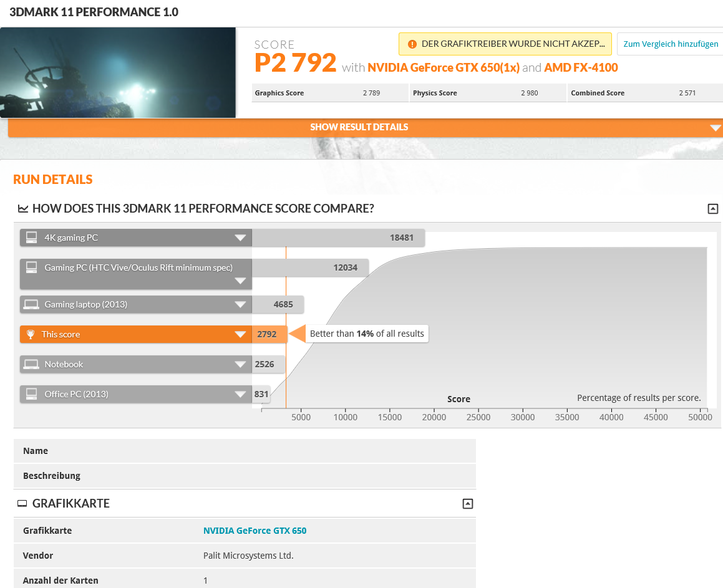Click the 3DMark 11 Performance 1.0 title
The width and height of the screenshot is (723, 588).
pos(94,12)
